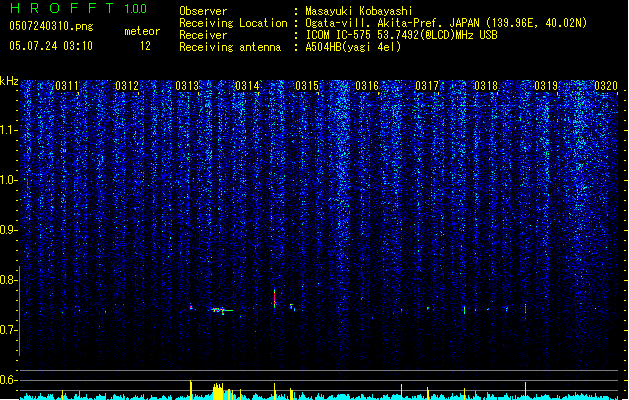This screenshot has height=400, width=629.
Task: Click the 0316 time marker
Action: click(x=367, y=86)
